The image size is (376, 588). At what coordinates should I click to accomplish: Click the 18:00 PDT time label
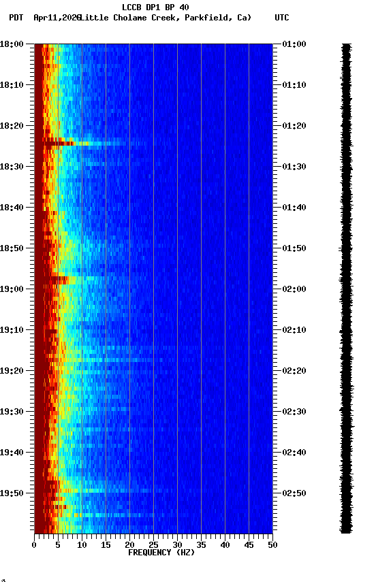(x=12, y=44)
